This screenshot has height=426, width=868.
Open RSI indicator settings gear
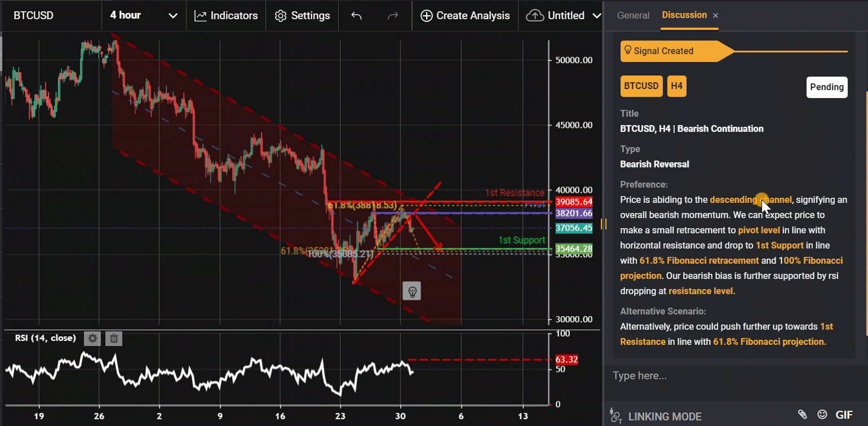click(x=93, y=338)
